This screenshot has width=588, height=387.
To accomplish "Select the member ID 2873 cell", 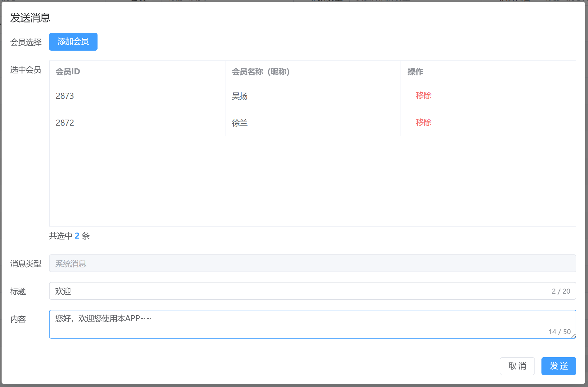I will [65, 96].
